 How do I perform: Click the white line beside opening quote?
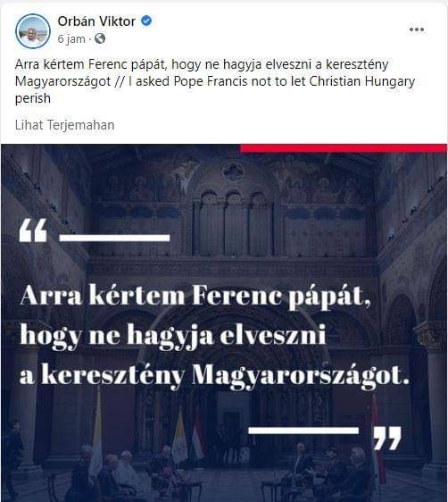click(114, 238)
